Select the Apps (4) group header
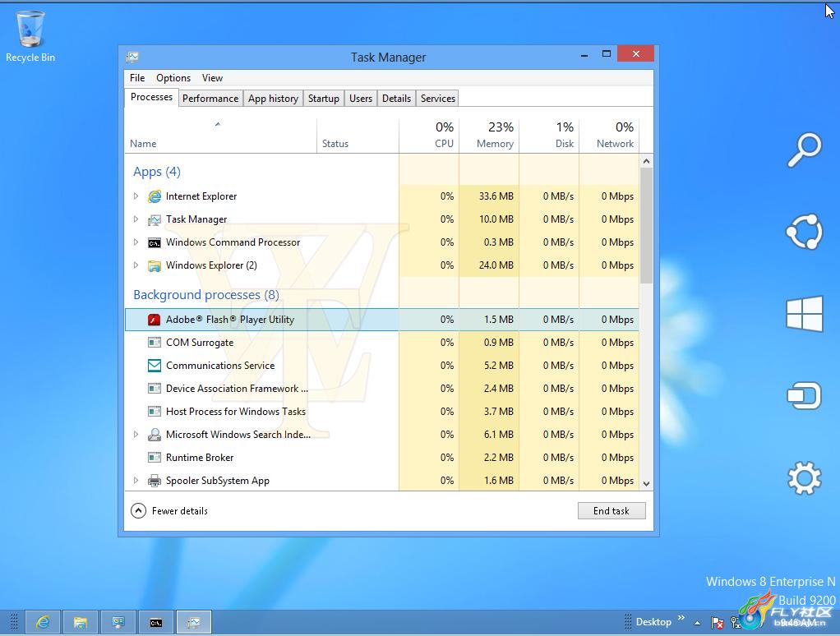The height and width of the screenshot is (636, 840). click(x=157, y=172)
